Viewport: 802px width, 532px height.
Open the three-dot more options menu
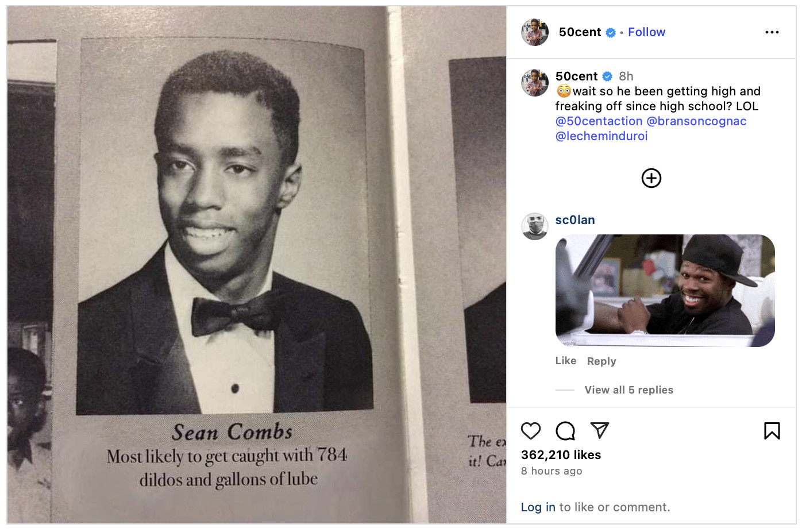(772, 32)
